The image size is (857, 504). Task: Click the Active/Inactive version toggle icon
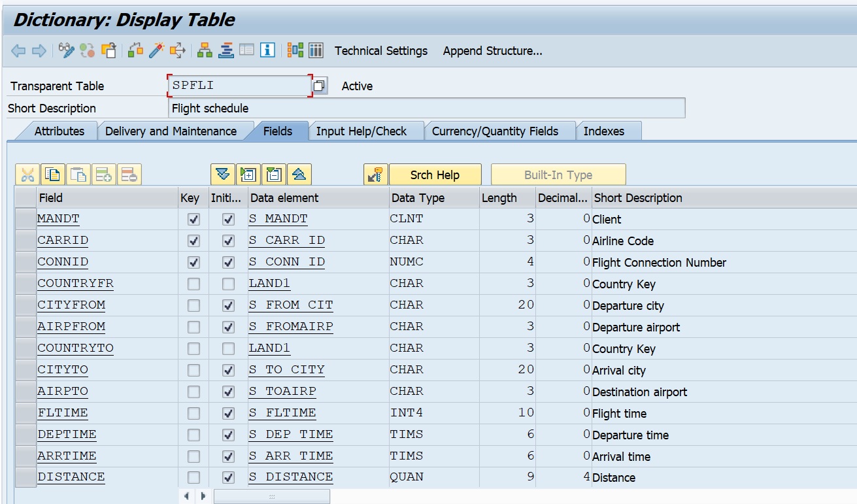click(x=87, y=50)
